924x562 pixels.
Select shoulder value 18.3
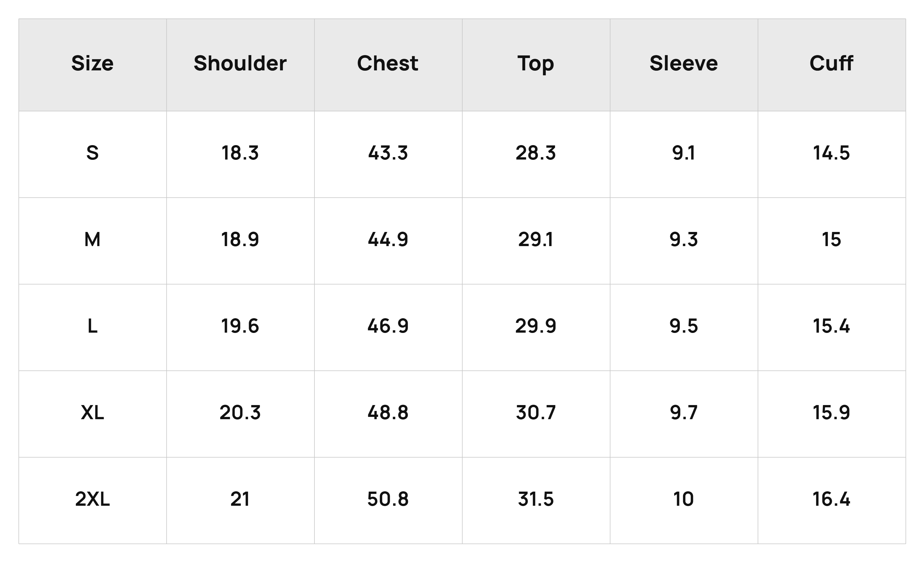point(240,153)
